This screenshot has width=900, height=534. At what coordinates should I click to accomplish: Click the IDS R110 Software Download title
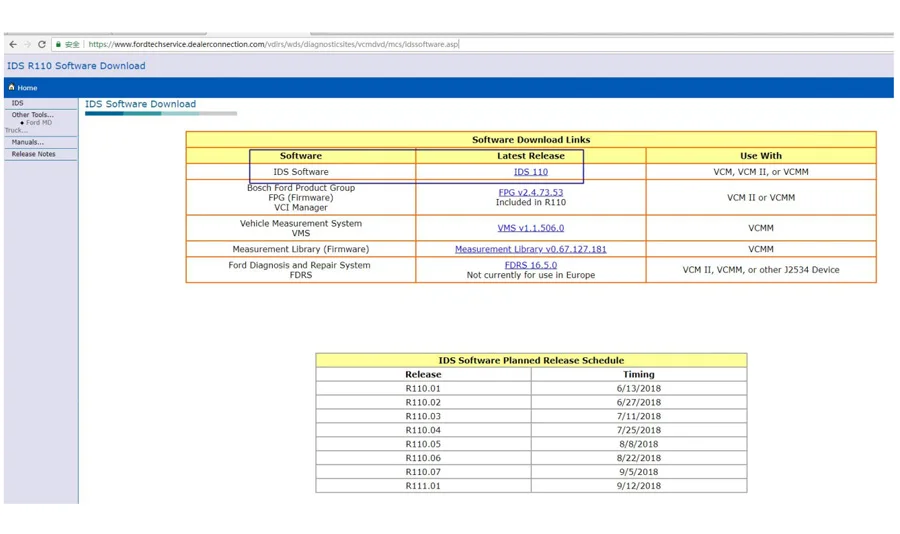pyautogui.click(x=76, y=65)
